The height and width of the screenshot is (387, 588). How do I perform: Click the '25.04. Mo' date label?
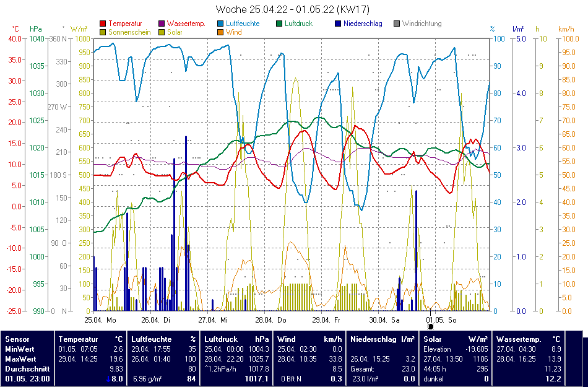click(x=100, y=320)
